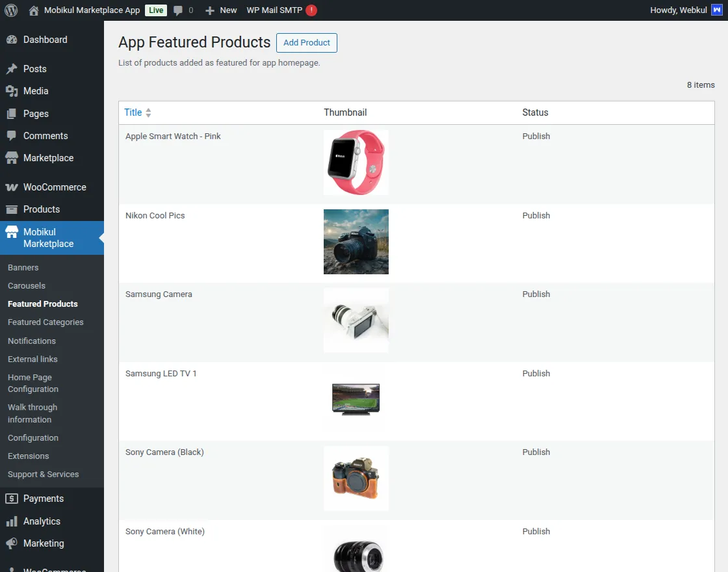
Task: Click the Products sidebar icon
Action: click(11, 209)
